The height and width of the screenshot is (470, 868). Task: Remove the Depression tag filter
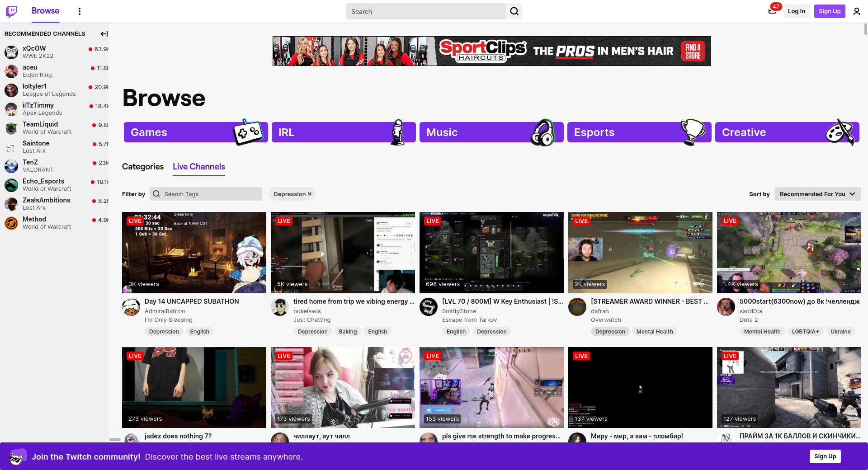310,194
